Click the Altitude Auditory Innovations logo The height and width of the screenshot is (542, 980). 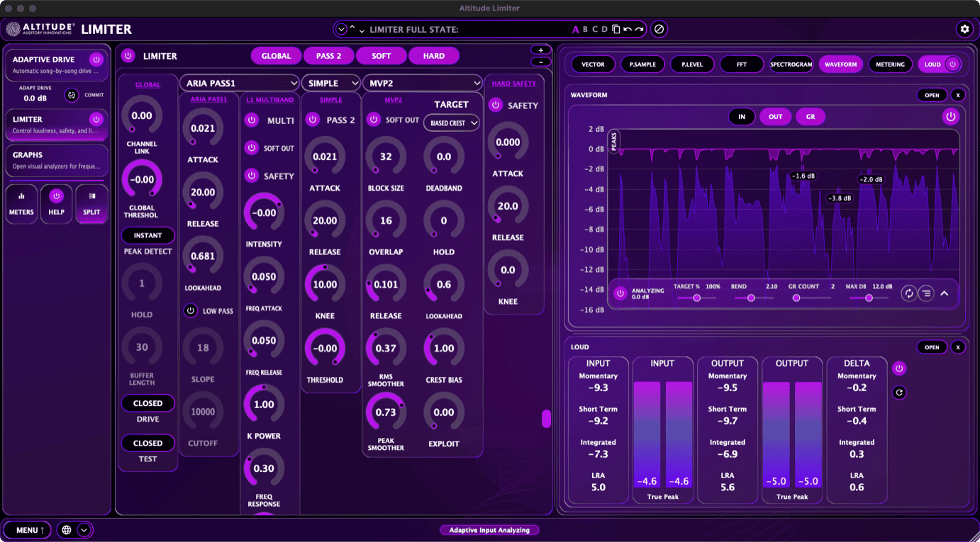tap(40, 29)
